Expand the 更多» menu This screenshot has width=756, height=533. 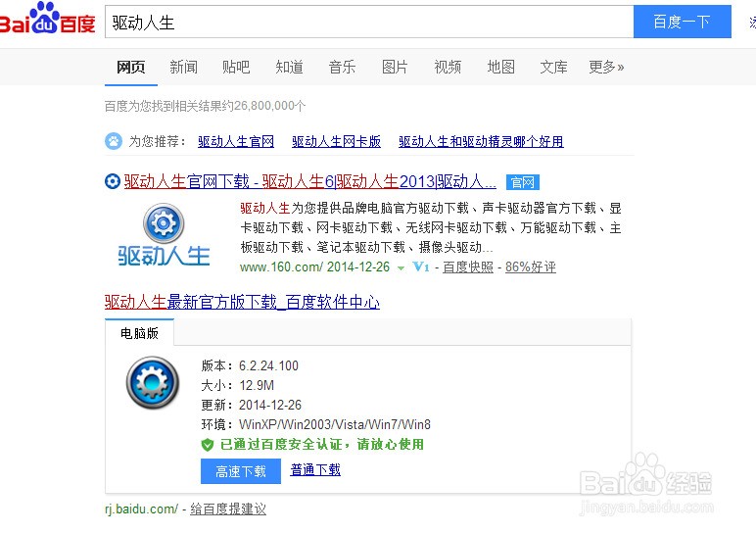(x=606, y=67)
